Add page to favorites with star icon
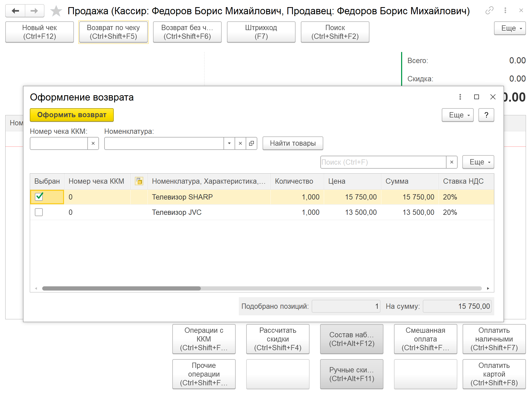Screen dimensions: 532x394 click(x=56, y=11)
